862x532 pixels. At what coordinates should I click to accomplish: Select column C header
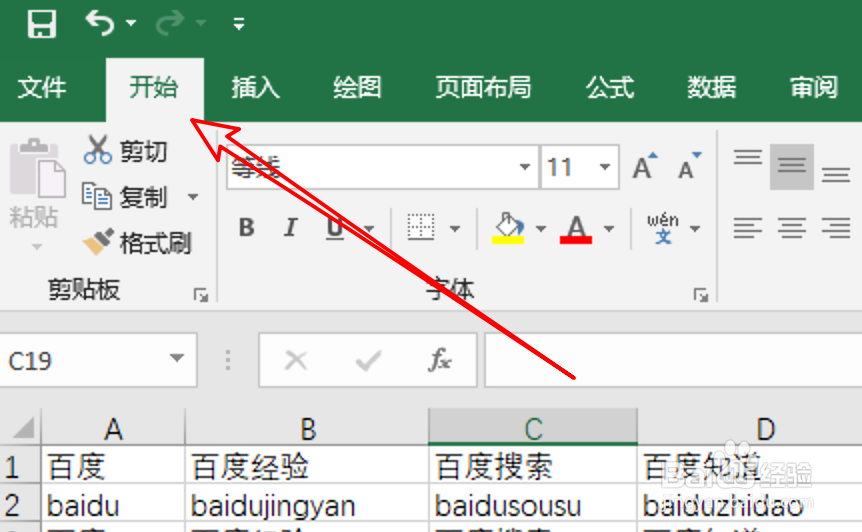click(533, 426)
